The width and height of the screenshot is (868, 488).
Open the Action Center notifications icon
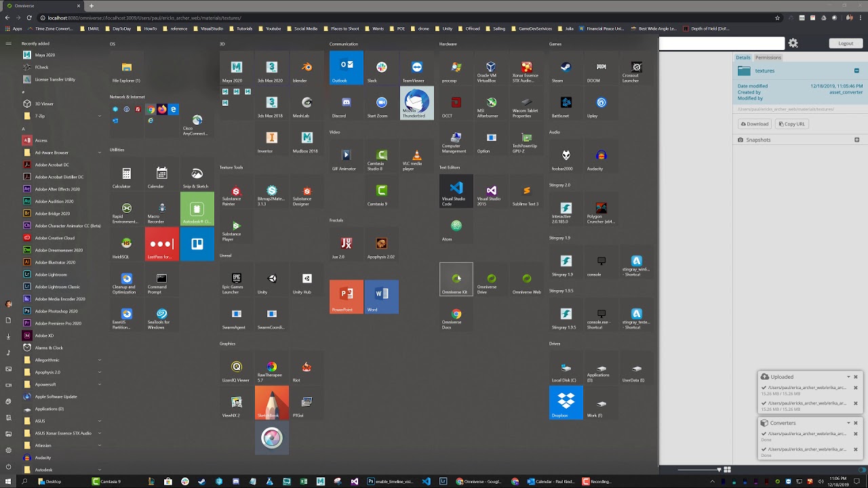858,481
